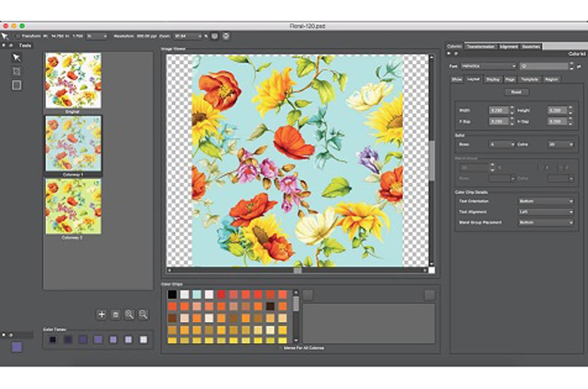Open the Layout sub-tab
This screenshot has width=588, height=389.
(473, 79)
